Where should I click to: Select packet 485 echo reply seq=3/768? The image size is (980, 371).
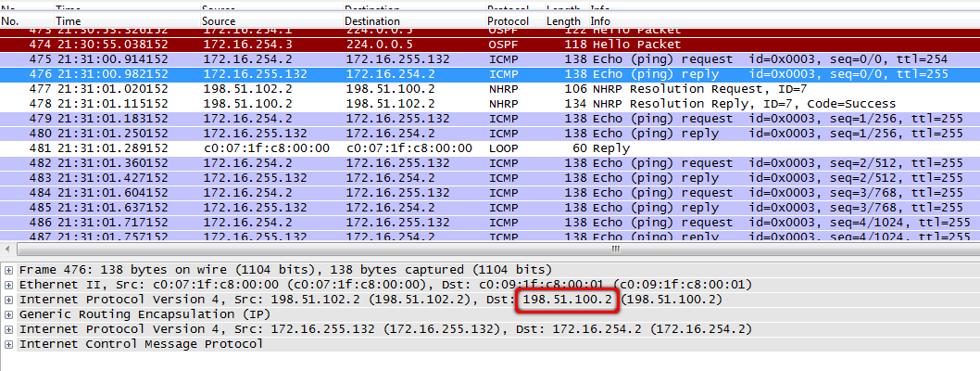pos(490,207)
